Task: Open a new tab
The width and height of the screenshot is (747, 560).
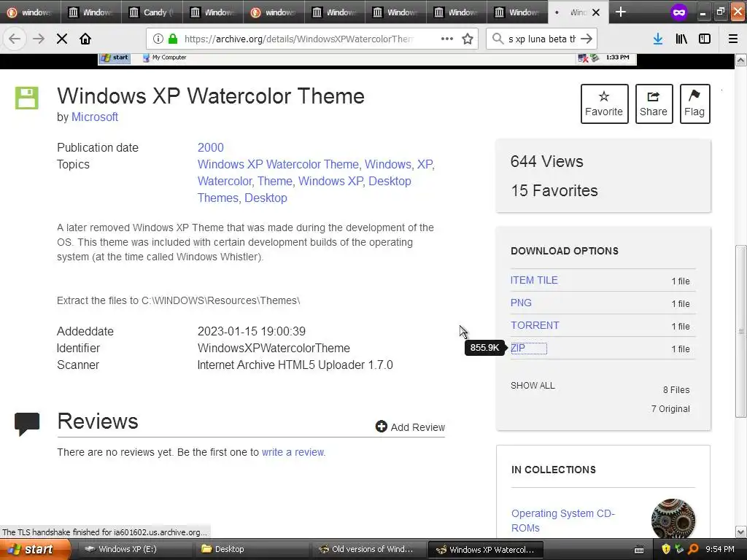Action: [x=620, y=12]
